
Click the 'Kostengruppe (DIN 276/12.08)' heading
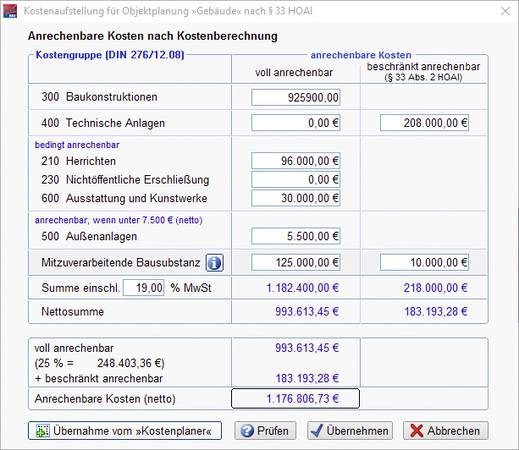click(110, 55)
